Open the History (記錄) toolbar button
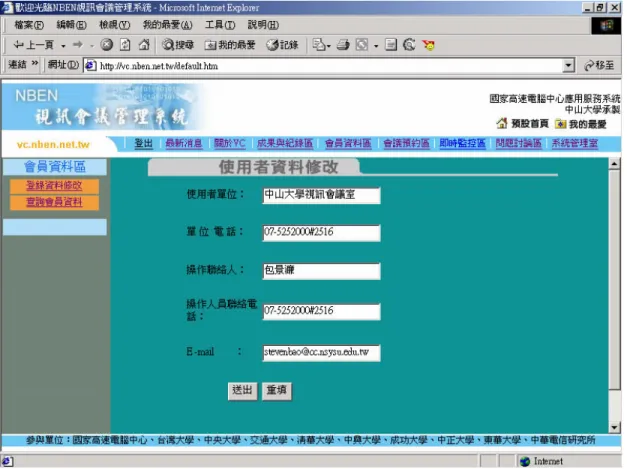The width and height of the screenshot is (627, 469). [282, 45]
